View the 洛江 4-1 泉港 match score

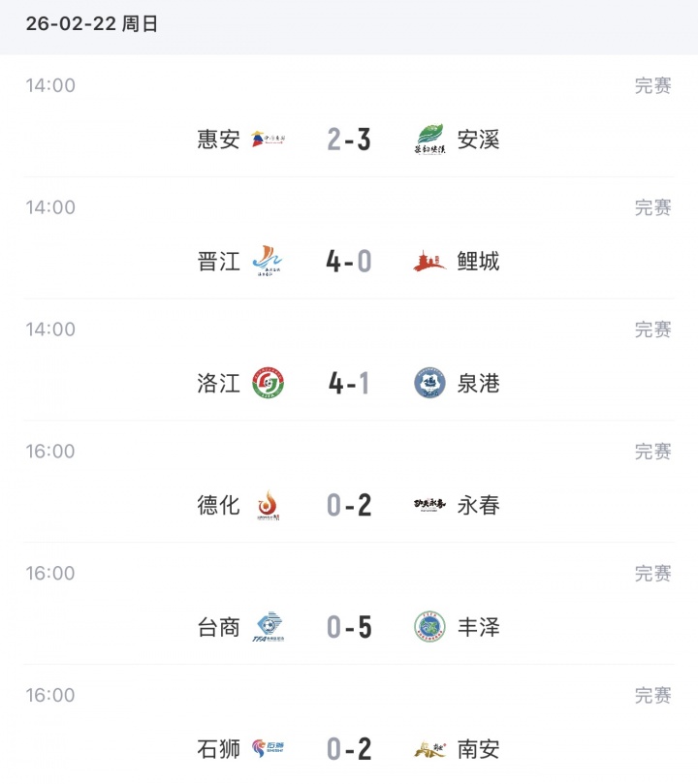(349, 384)
